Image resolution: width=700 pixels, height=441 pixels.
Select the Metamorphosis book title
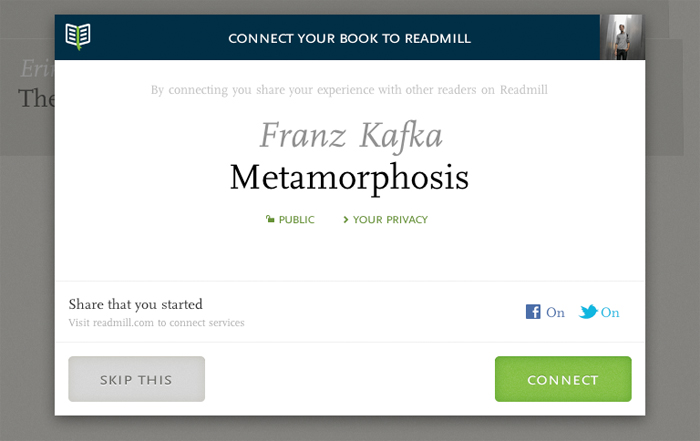349,178
